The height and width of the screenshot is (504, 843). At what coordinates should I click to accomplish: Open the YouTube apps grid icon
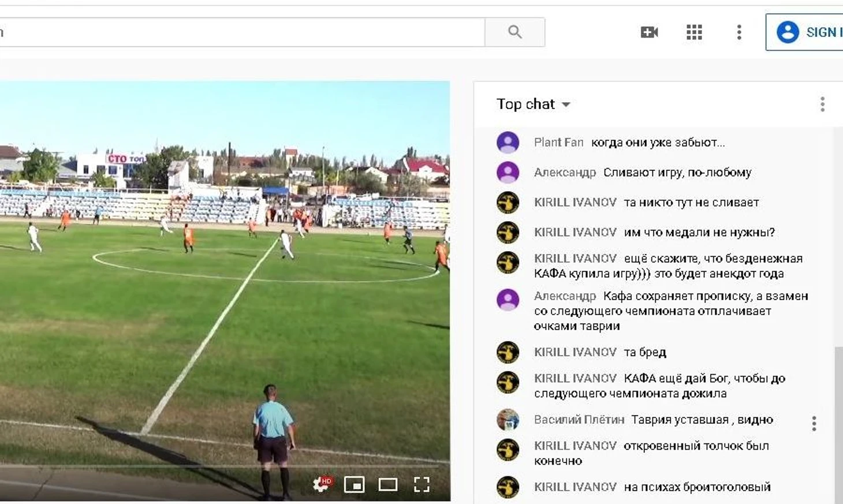(x=694, y=32)
